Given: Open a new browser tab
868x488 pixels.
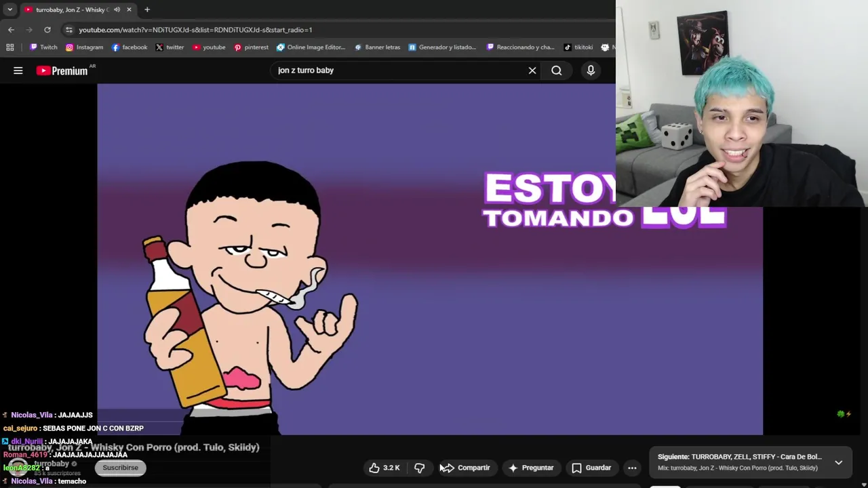Looking at the screenshot, I should pyautogui.click(x=147, y=9).
